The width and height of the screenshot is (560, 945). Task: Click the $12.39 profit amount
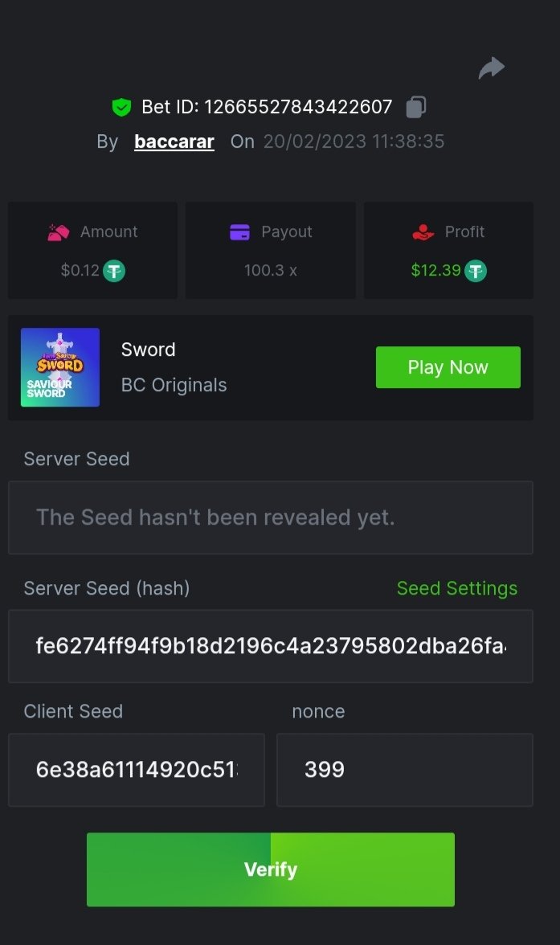(x=435, y=271)
